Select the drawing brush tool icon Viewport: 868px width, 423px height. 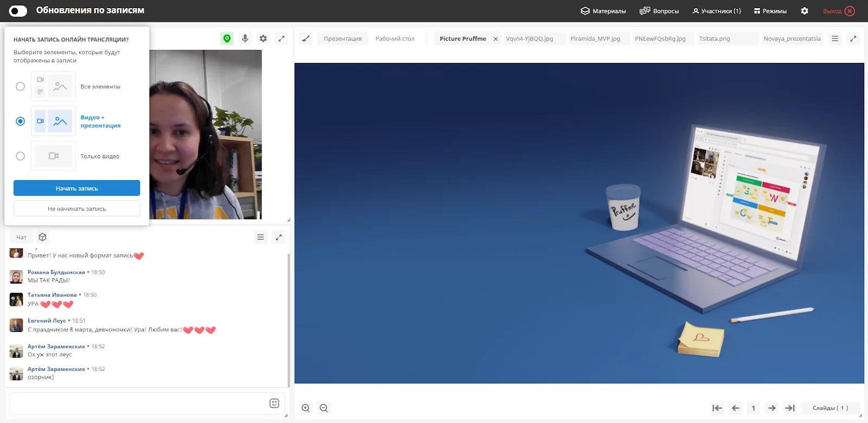coord(306,39)
